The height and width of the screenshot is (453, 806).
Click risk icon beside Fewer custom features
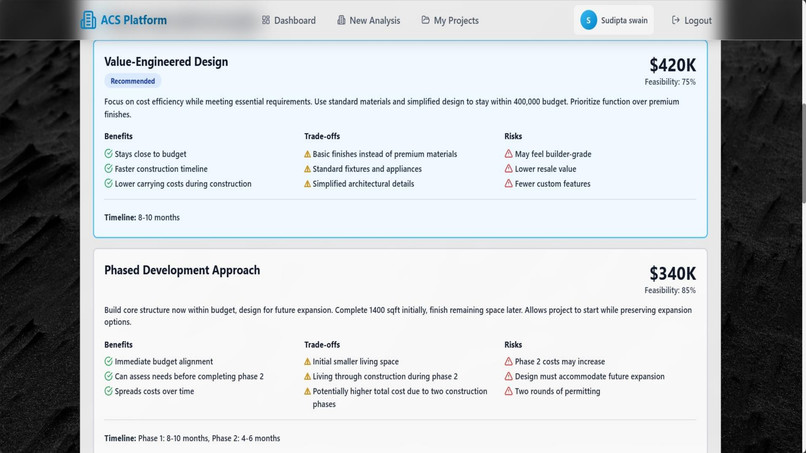(x=508, y=184)
